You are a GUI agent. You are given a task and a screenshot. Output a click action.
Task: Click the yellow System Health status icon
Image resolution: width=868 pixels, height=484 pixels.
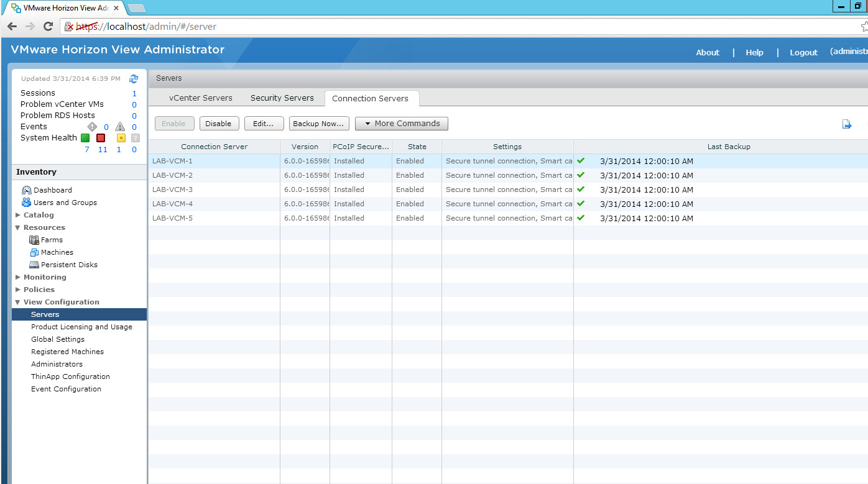[121, 138]
